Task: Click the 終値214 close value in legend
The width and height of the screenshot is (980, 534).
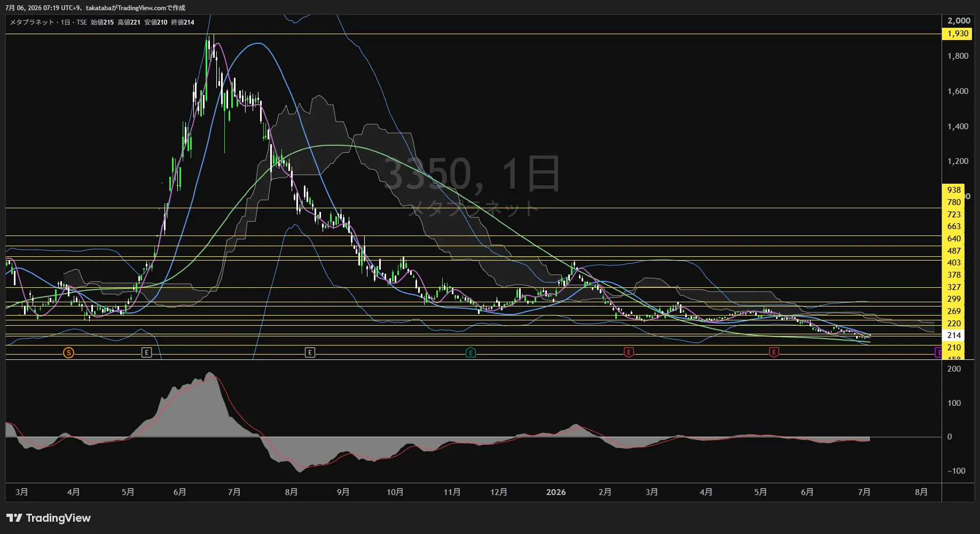Action: coord(183,22)
